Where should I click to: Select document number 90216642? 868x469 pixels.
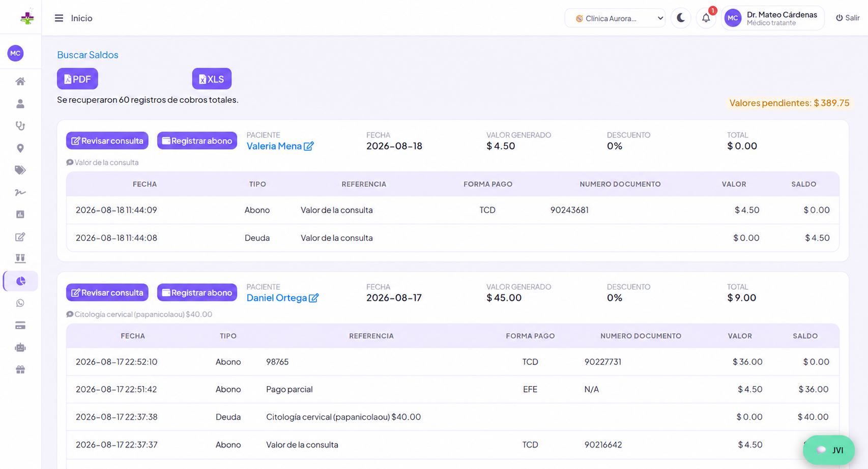[x=603, y=445]
